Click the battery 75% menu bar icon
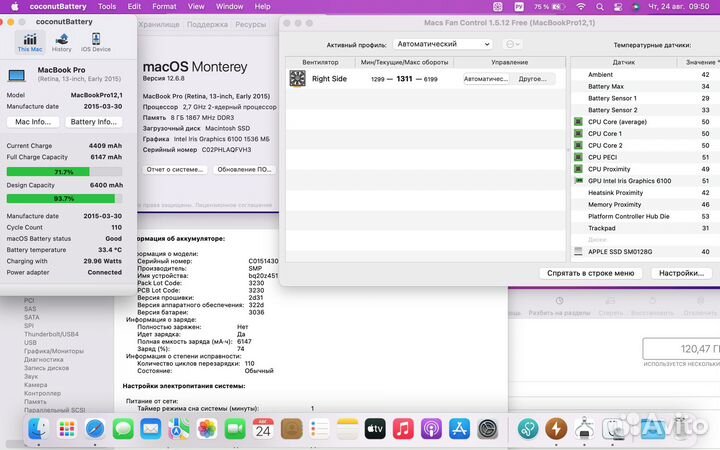 tap(549, 6)
